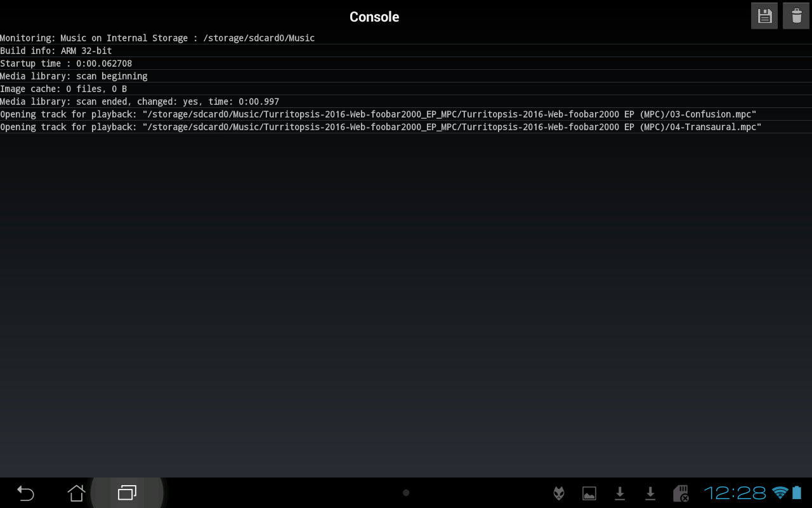Tap the battery status indicator
The width and height of the screenshot is (812, 508).
(797, 493)
